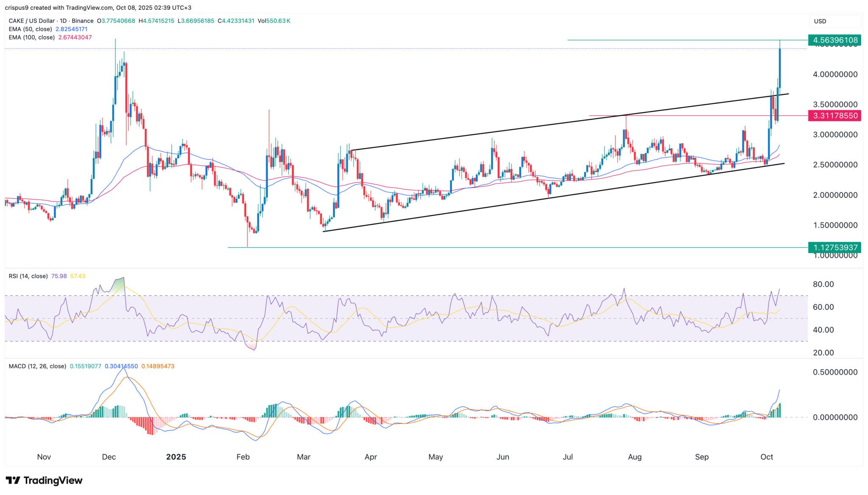Select the EMA (100, close) legend

(x=32, y=37)
